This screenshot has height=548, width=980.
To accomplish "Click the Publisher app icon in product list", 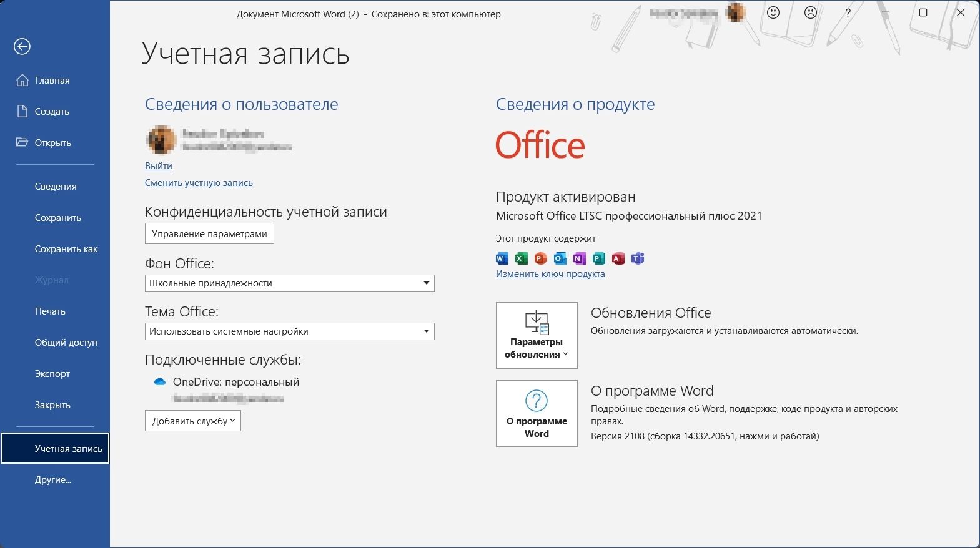I will coord(599,258).
